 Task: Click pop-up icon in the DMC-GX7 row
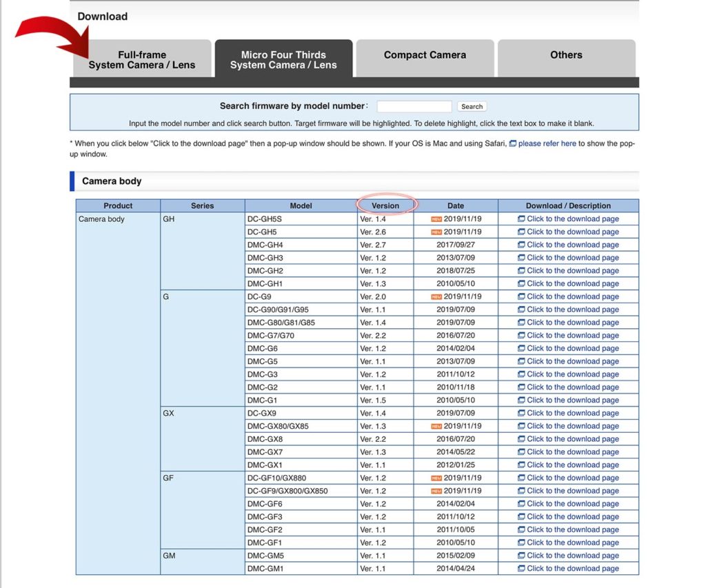coord(521,452)
